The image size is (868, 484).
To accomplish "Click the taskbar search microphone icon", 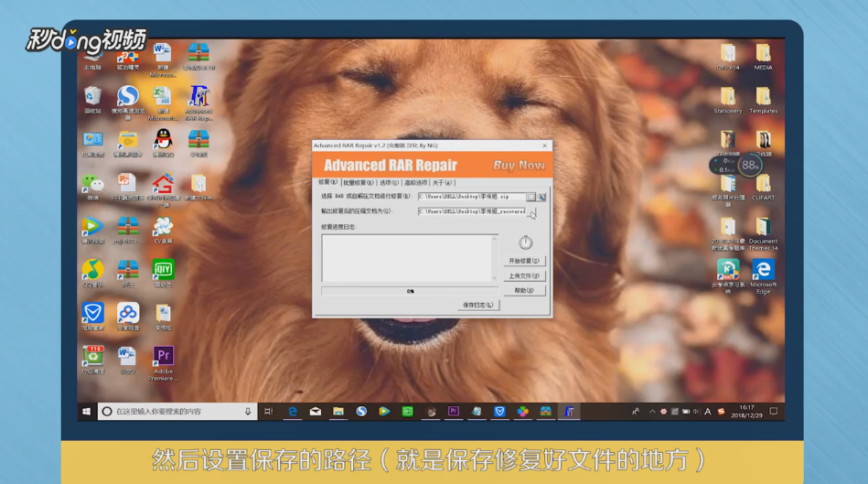I will [248, 412].
